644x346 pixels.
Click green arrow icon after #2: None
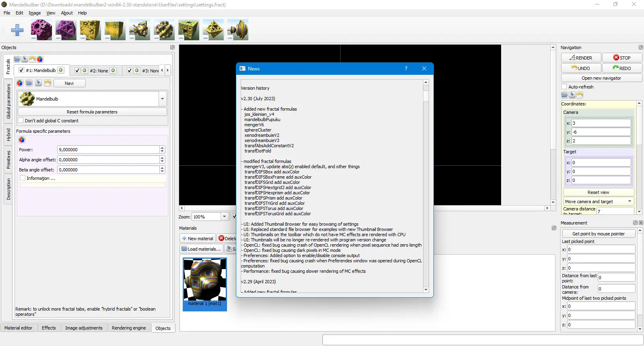click(113, 70)
